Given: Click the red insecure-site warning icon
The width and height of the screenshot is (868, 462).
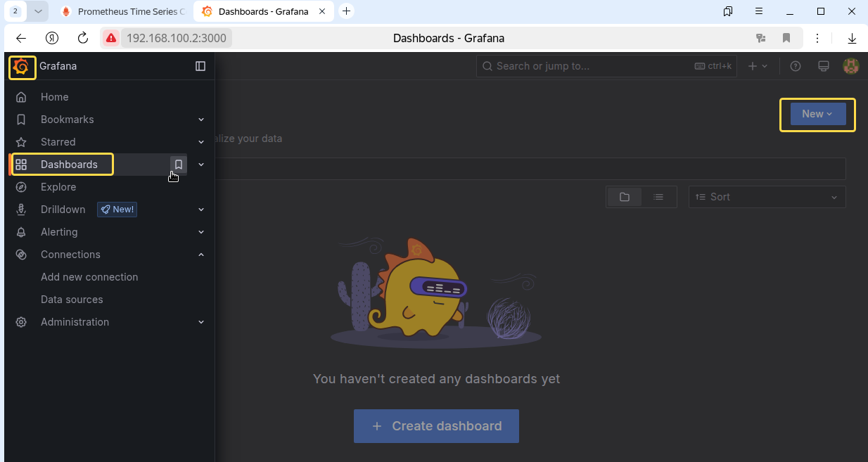Looking at the screenshot, I should pyautogui.click(x=110, y=38).
